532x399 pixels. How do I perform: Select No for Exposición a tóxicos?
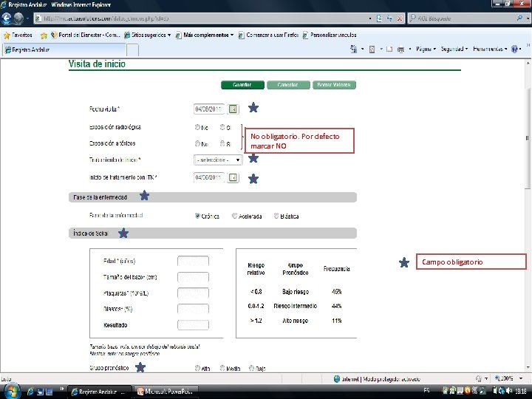pyautogui.click(x=197, y=143)
